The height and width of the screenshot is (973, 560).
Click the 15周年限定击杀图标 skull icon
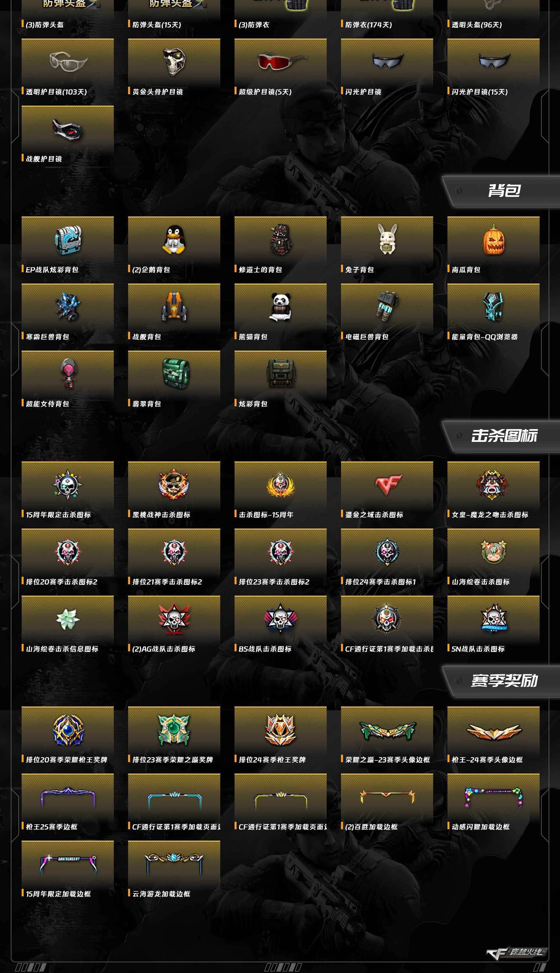pos(67,485)
